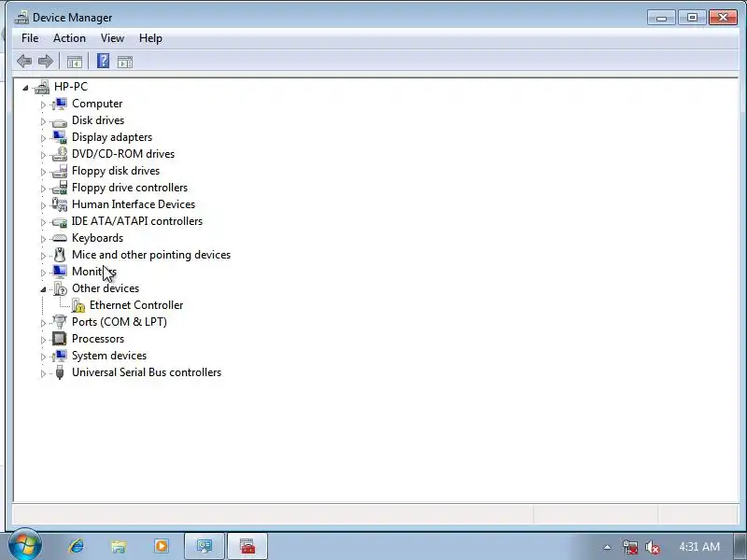Maximize the Device Manager window

coord(692,18)
